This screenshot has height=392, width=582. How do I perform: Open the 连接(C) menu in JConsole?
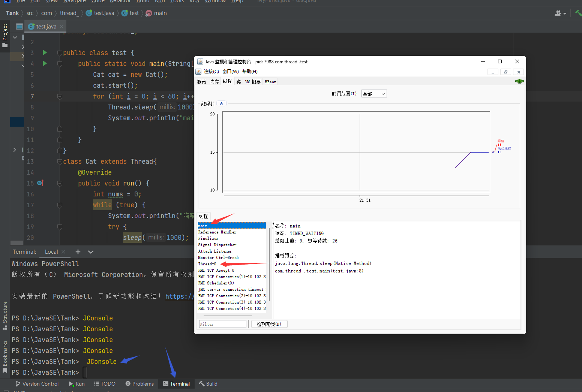pyautogui.click(x=211, y=72)
